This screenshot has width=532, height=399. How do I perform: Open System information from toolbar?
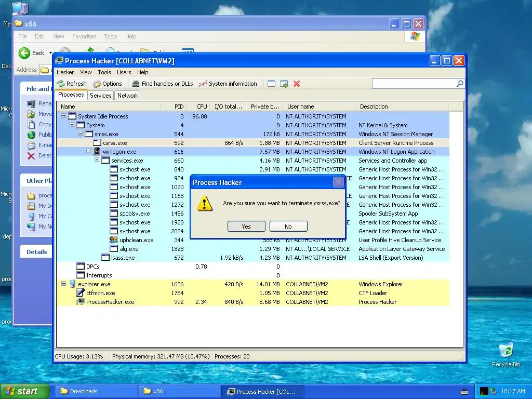click(228, 84)
